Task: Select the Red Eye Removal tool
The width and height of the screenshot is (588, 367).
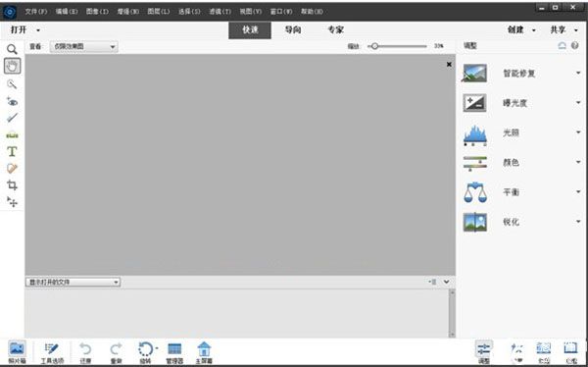Action: (12, 101)
